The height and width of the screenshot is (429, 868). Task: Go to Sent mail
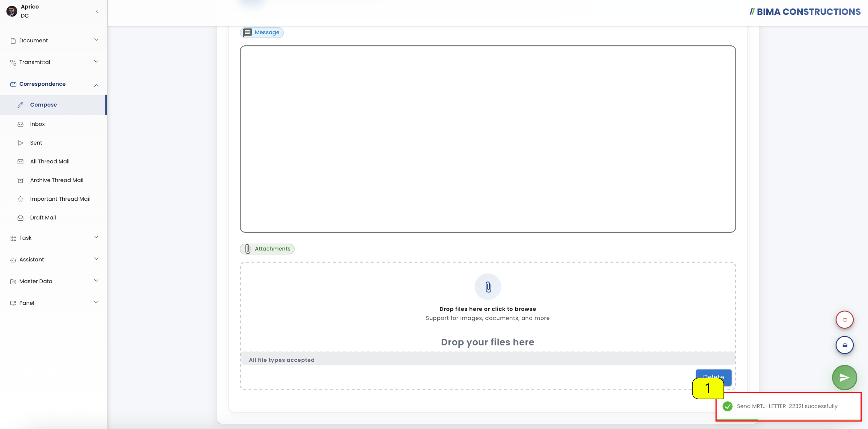point(54,143)
